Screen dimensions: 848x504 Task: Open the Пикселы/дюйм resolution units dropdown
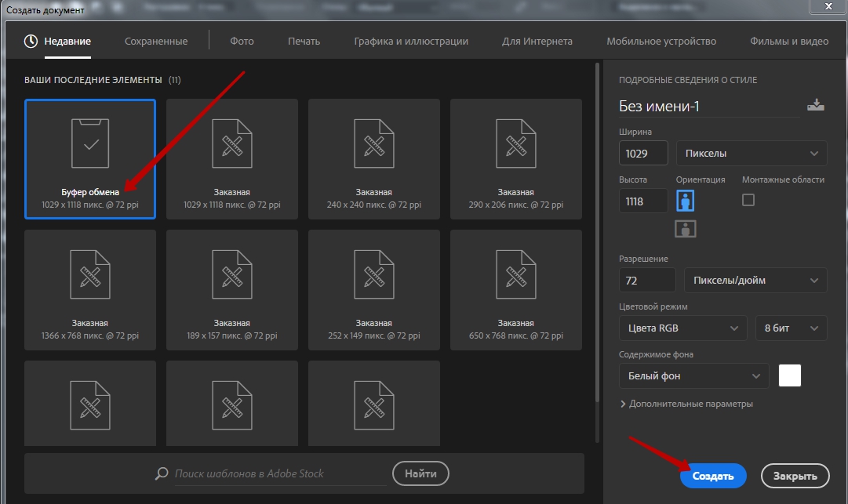pyautogui.click(x=755, y=280)
